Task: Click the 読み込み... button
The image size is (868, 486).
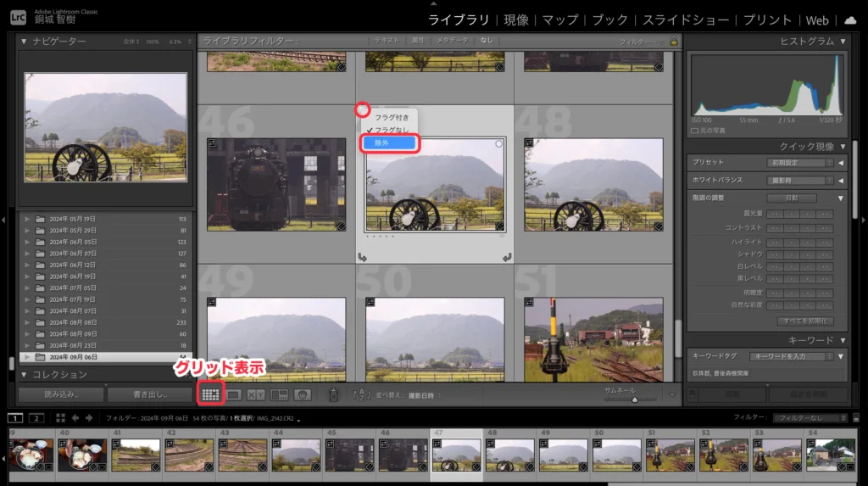Action: coord(61,394)
